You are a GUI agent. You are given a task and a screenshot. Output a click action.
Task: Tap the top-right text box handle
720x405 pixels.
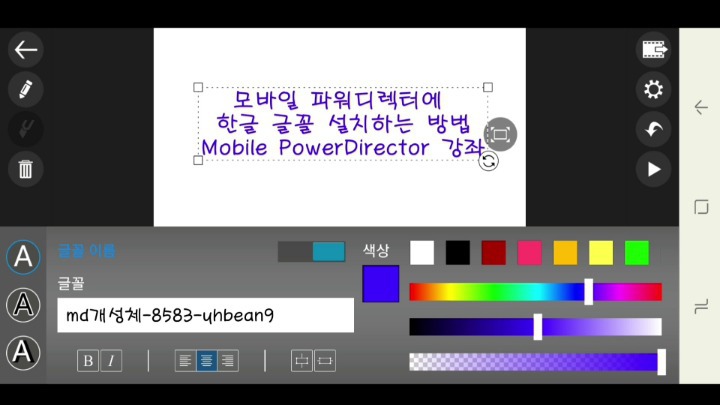pos(488,87)
